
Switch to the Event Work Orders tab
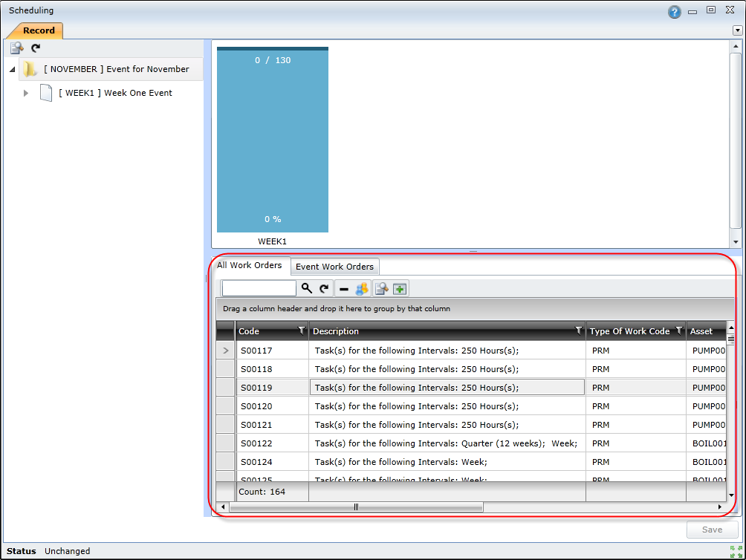pos(334,267)
